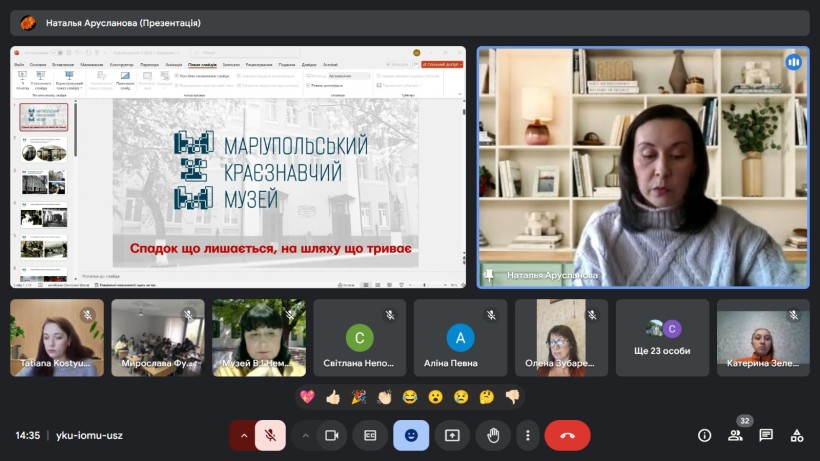This screenshot has width=820, height=461.
Task: Send the clapping hands reaction
Action: coord(384,397)
